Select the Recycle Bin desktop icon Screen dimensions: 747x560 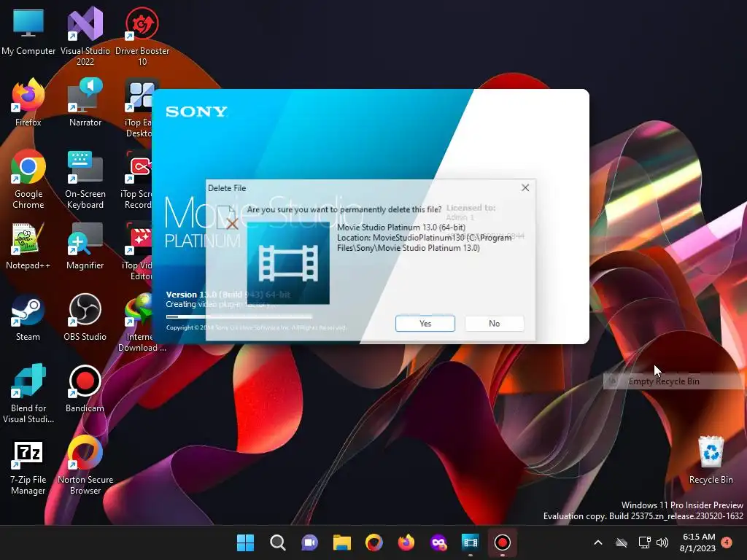[x=711, y=460]
